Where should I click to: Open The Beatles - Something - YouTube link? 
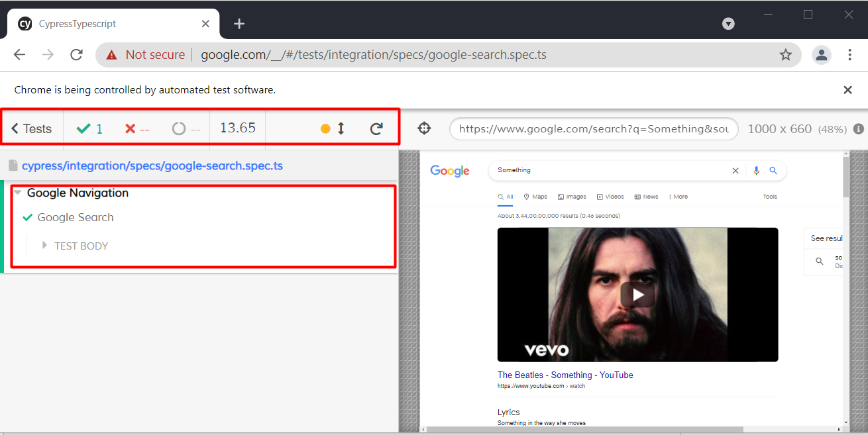[x=565, y=375]
